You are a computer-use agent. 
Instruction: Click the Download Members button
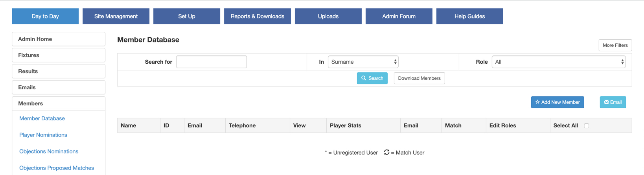click(x=419, y=78)
